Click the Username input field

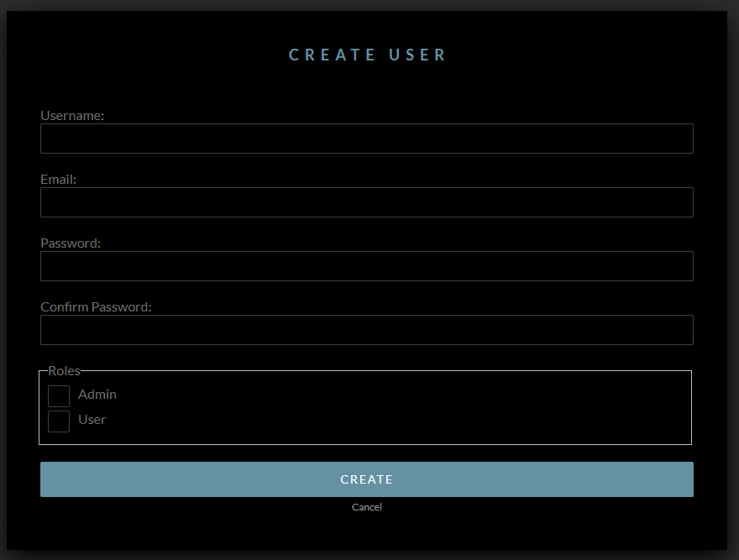point(366,139)
